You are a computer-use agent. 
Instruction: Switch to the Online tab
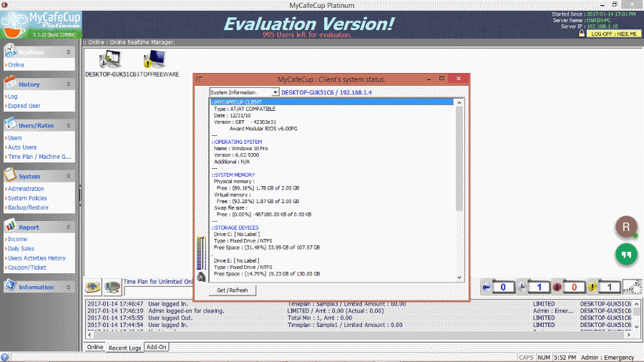[x=95, y=347]
